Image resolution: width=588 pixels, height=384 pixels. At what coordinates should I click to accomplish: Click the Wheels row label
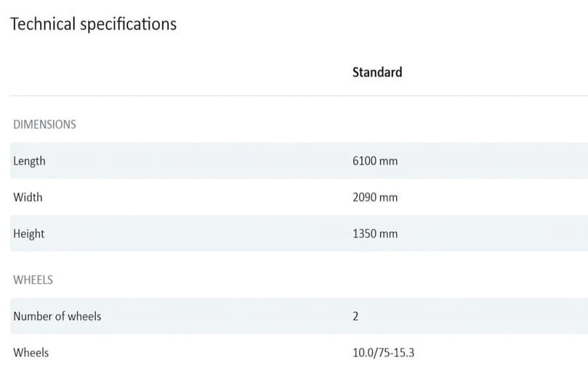point(31,352)
